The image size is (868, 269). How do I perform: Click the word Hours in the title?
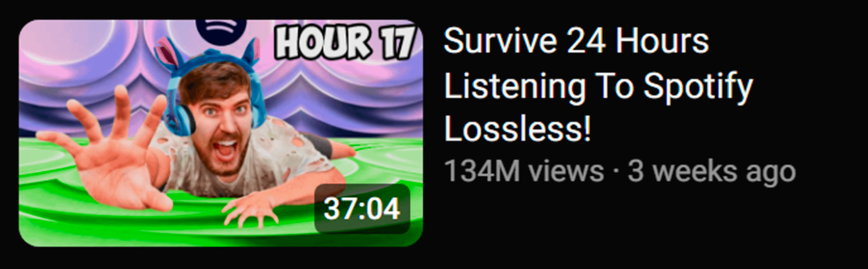662,41
